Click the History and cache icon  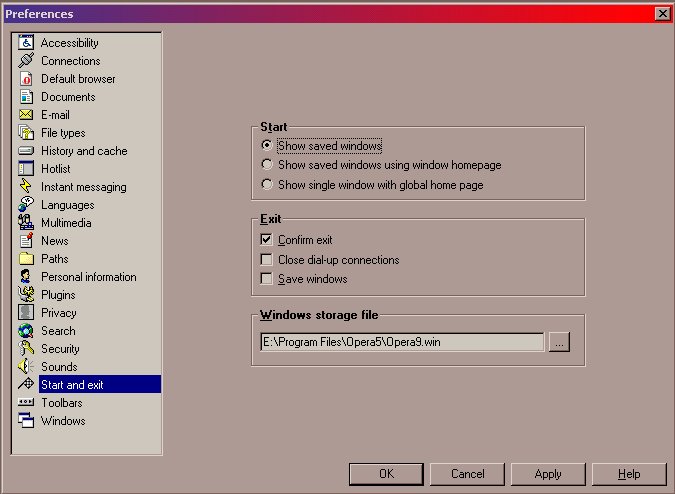[26, 151]
